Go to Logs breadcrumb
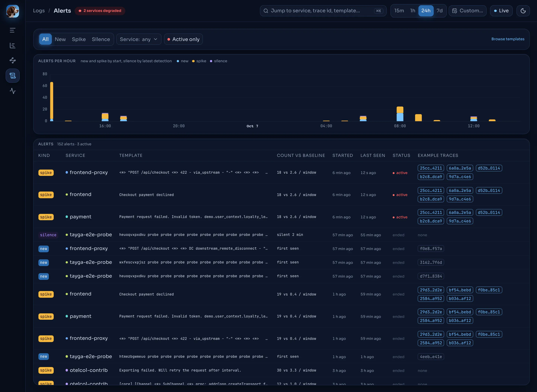 (39, 11)
